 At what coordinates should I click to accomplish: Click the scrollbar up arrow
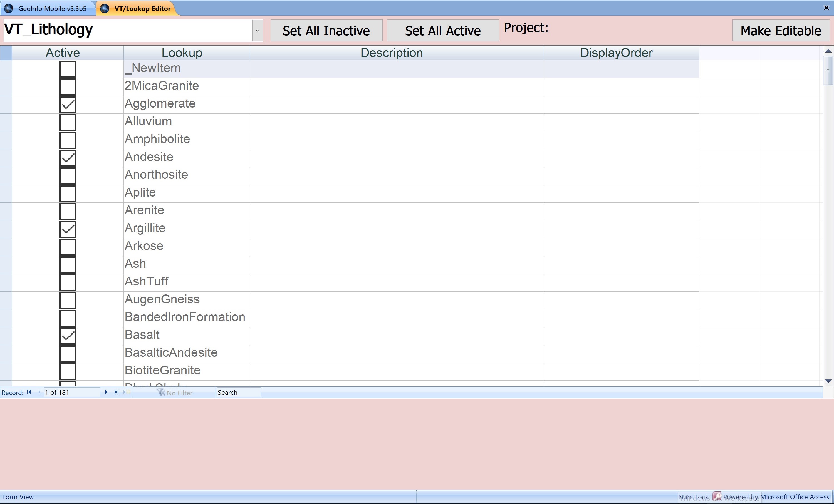tap(828, 51)
